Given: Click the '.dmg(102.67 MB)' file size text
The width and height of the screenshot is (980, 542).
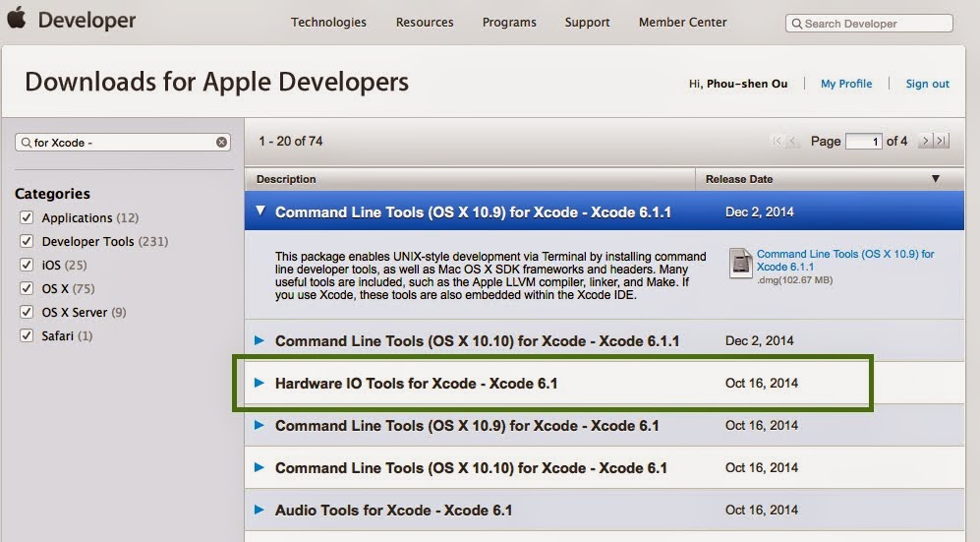Looking at the screenshot, I should pyautogui.click(x=794, y=280).
